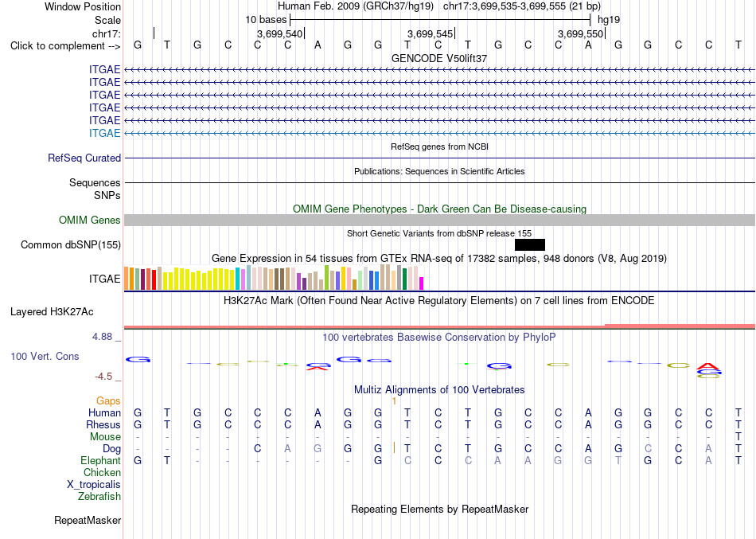Screen dimensions: 756x539
Task: Open the 100 Vert. Cons track label
Action: pos(45,356)
